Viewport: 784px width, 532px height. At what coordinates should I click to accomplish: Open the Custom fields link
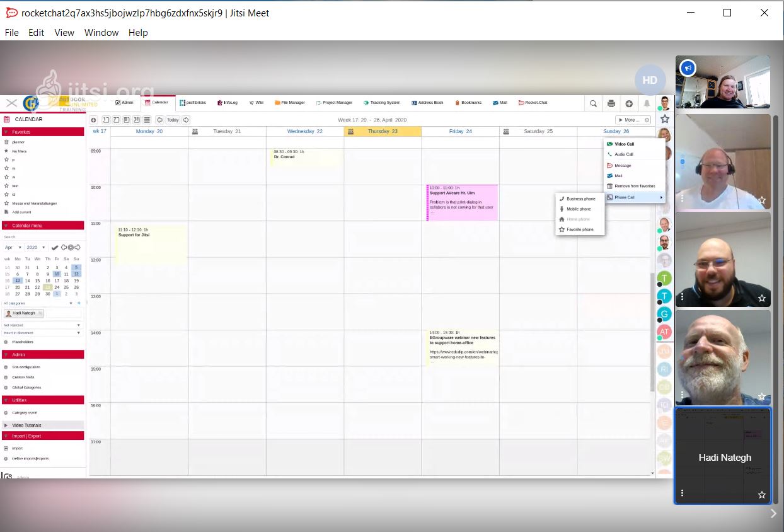point(23,378)
